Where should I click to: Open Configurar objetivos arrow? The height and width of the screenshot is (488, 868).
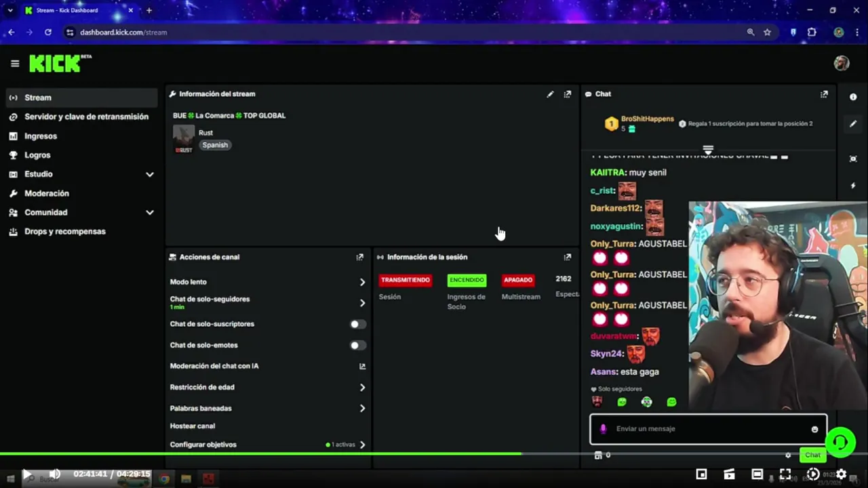click(x=362, y=445)
